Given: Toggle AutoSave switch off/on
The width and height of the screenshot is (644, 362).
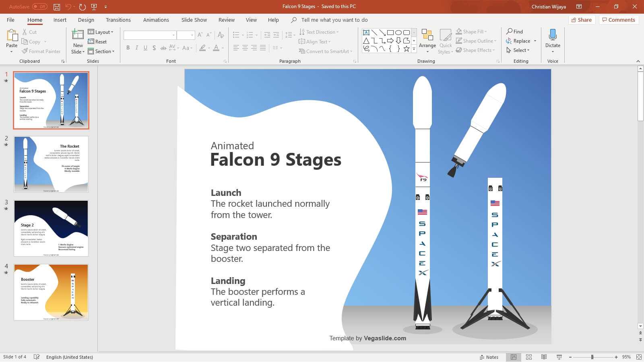Looking at the screenshot, I should tap(39, 6).
